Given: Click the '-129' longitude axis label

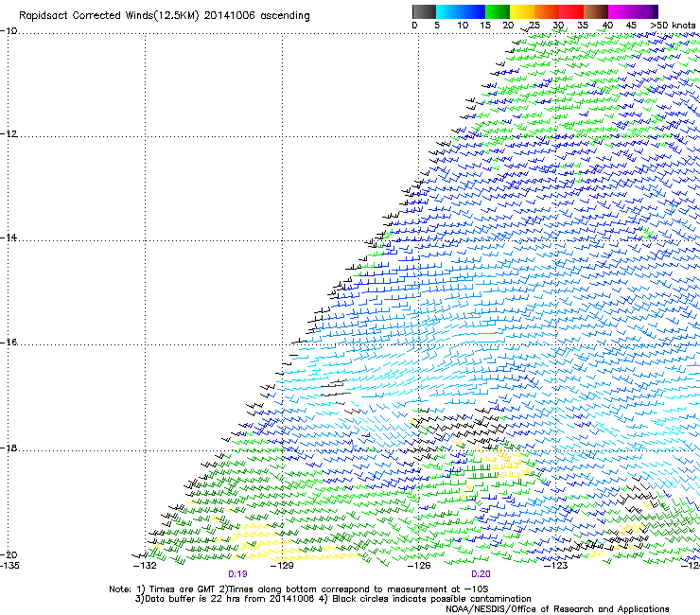Looking at the screenshot, I should [282, 566].
